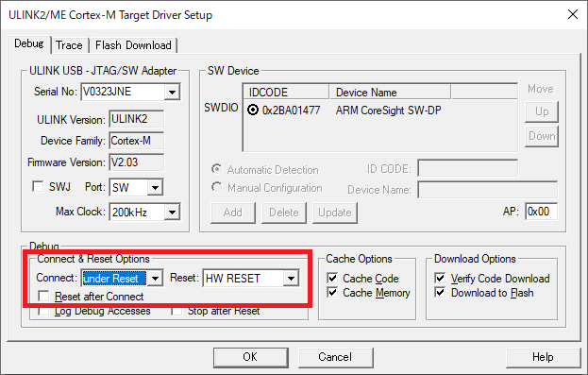Open the Serial No dropdown
Image resolution: width=588 pixels, height=375 pixels.
pyautogui.click(x=172, y=92)
